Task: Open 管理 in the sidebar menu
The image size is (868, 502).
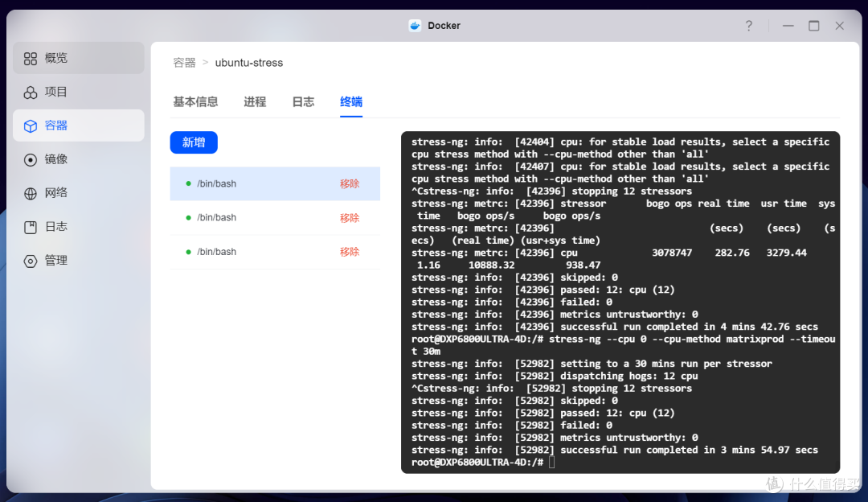Action: click(79, 261)
